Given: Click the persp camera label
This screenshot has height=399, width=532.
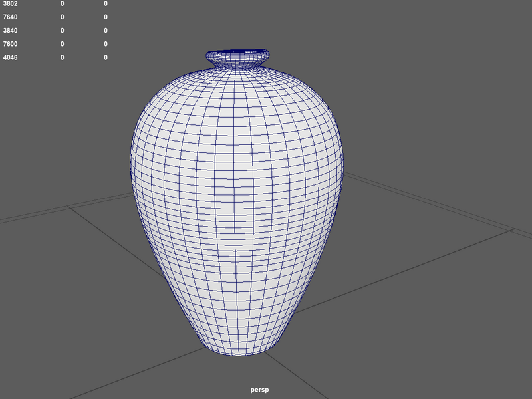Looking at the screenshot, I should 259,390.
